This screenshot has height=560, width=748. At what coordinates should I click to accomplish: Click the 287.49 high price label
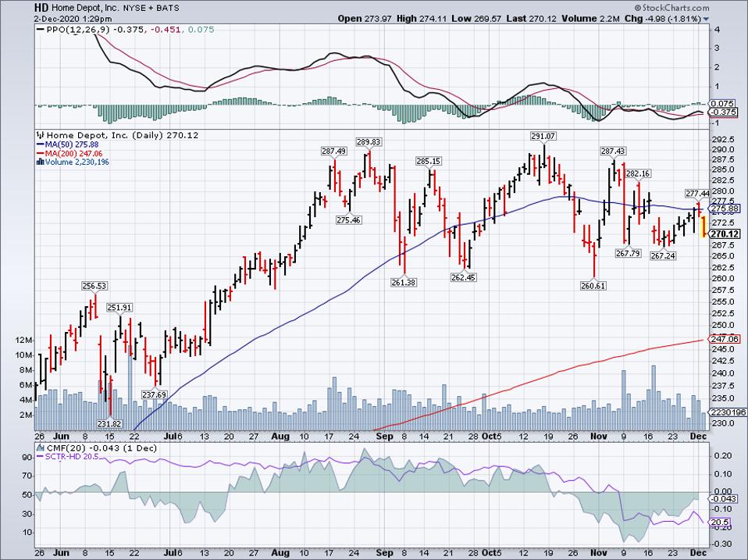[x=334, y=152]
